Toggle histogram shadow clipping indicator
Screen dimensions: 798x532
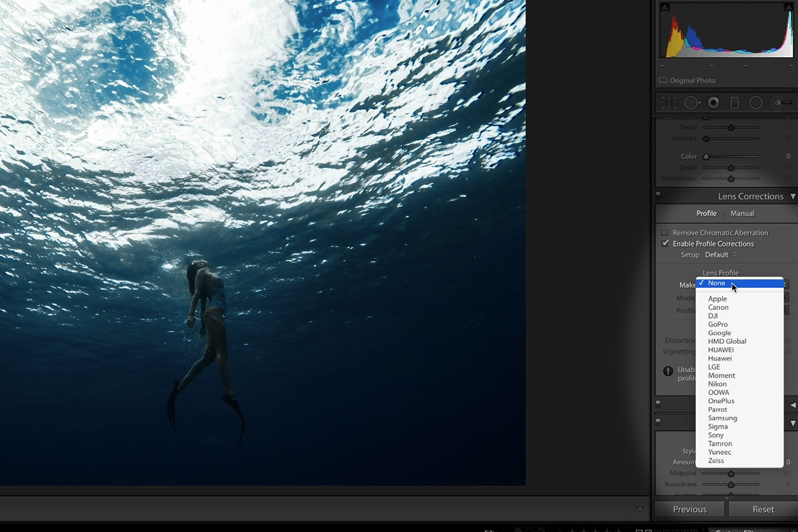(x=665, y=7)
